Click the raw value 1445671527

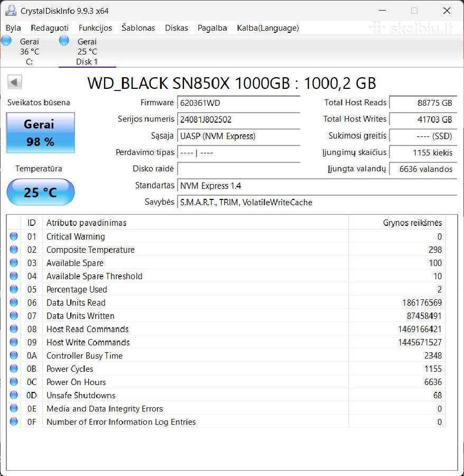(420, 342)
